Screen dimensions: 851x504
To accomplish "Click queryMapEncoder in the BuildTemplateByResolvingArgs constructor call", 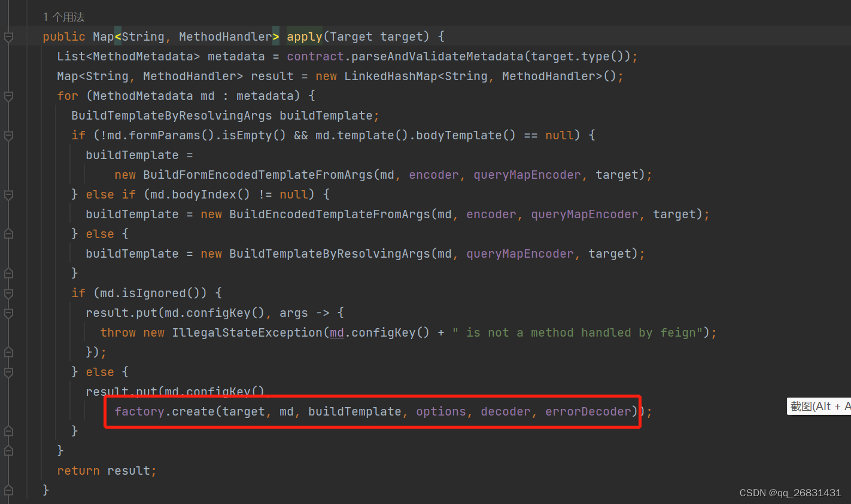I will tap(520, 254).
